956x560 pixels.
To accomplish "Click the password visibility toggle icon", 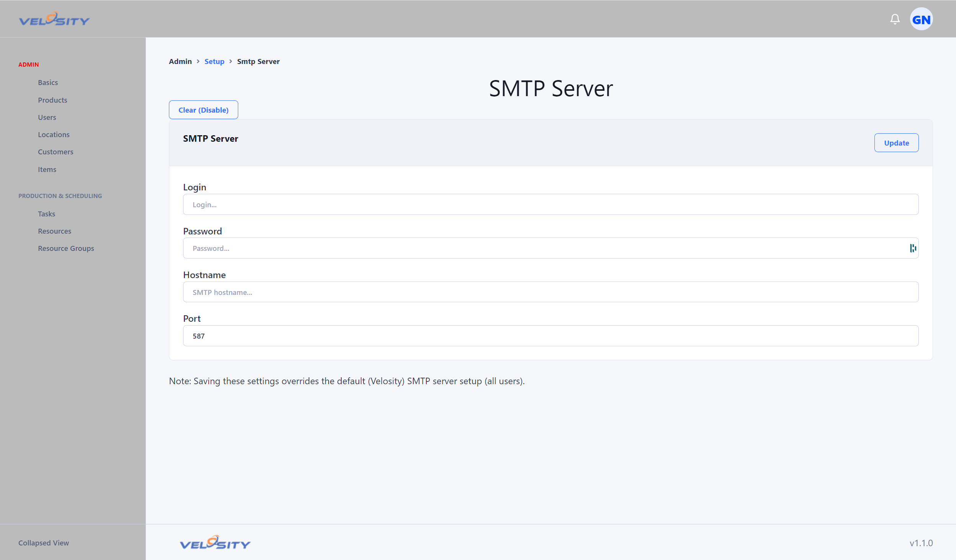I will click(913, 248).
